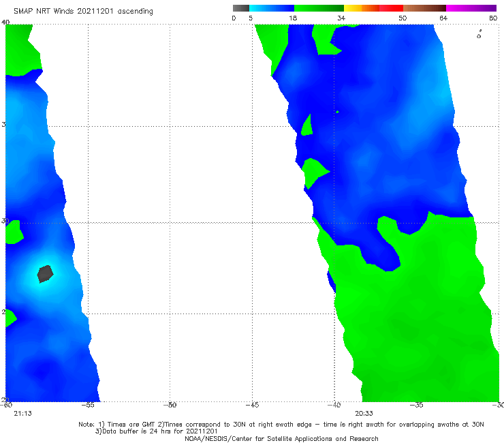Click the longitude axis label '-35'
Screen dimensions: 504x443
coord(416,405)
